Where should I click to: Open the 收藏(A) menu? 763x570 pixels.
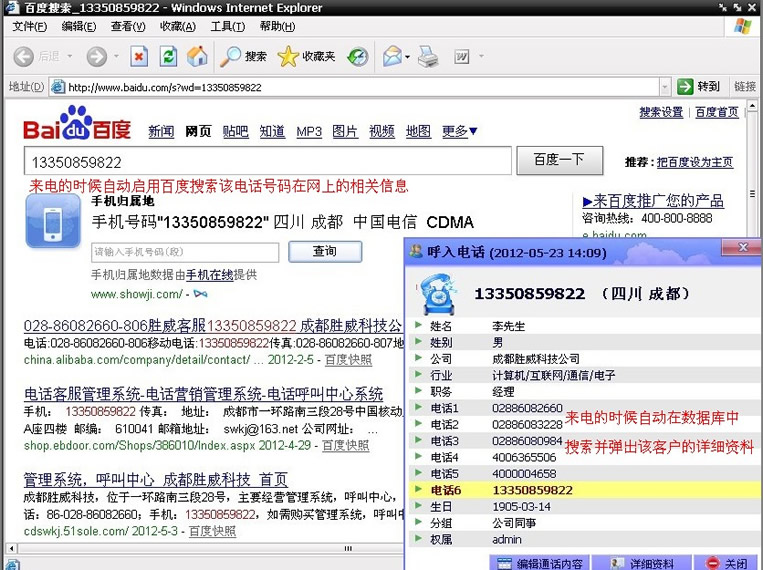click(178, 26)
